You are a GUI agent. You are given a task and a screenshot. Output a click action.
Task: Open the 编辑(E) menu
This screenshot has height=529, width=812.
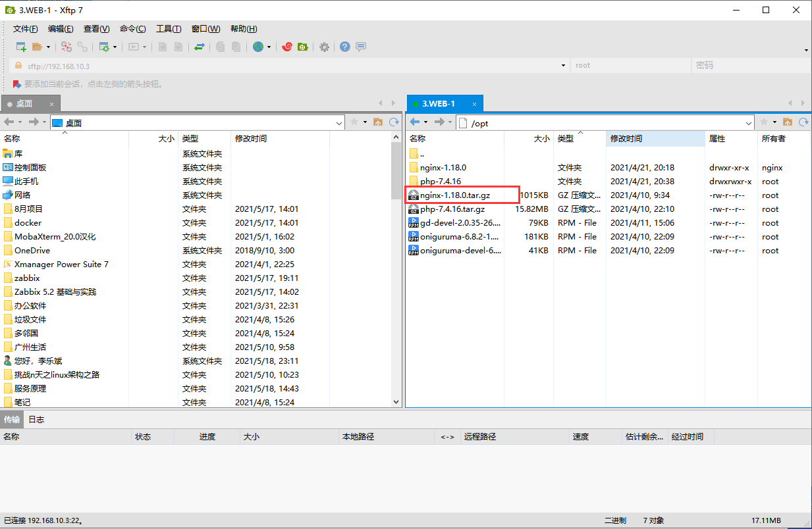[x=61, y=29]
